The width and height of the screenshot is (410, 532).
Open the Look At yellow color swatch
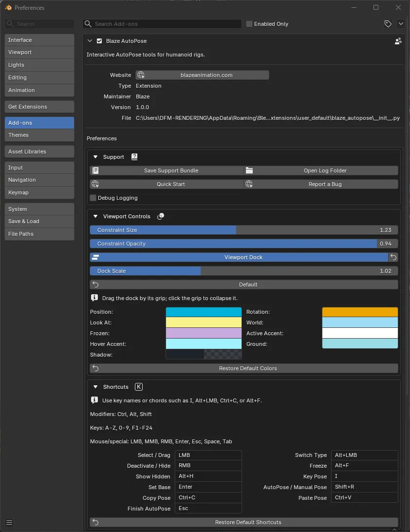[204, 323]
